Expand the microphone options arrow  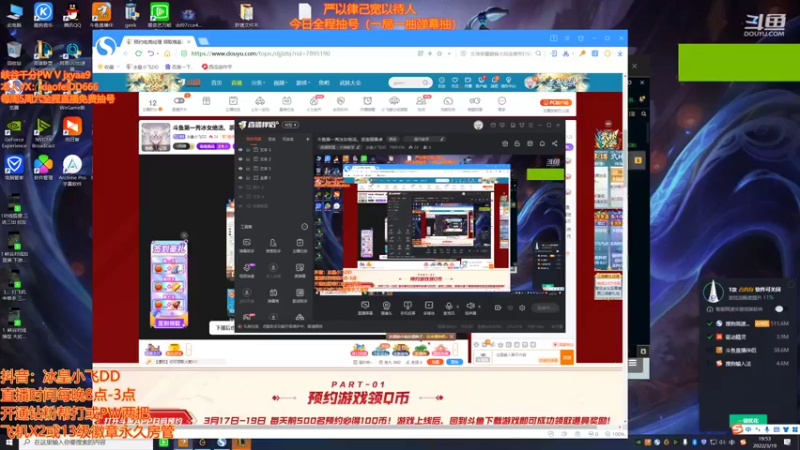tap(458, 306)
